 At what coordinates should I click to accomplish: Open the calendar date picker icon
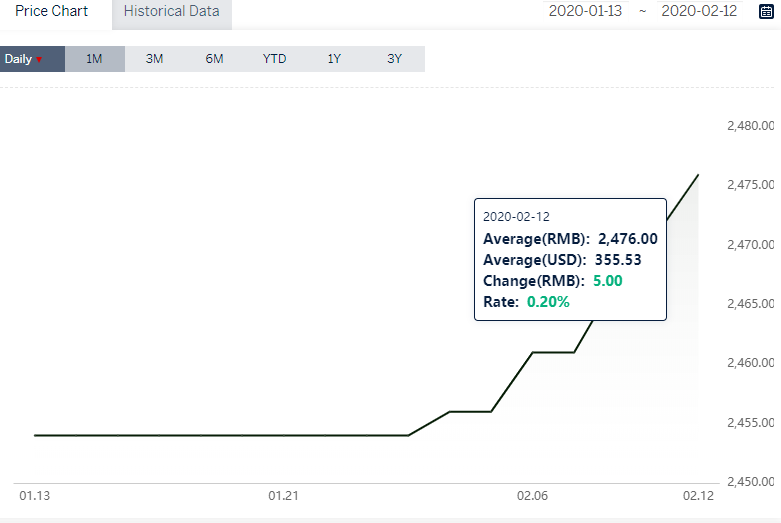(x=766, y=11)
